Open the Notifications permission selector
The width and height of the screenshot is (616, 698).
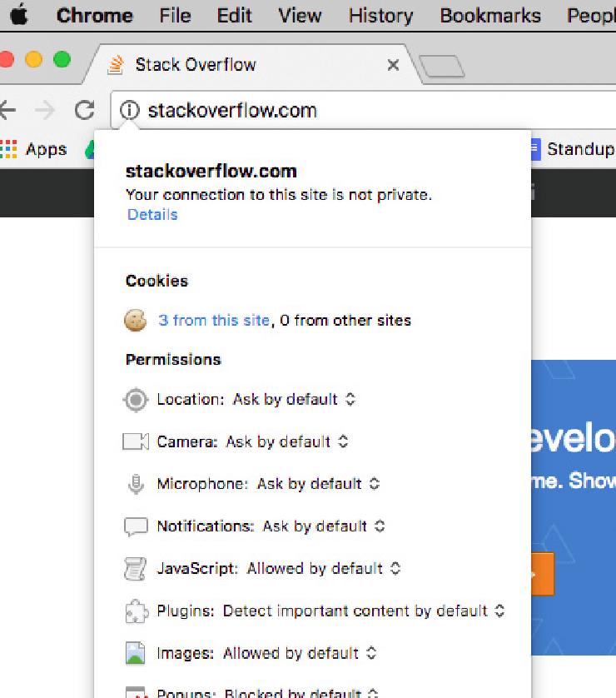(380, 526)
